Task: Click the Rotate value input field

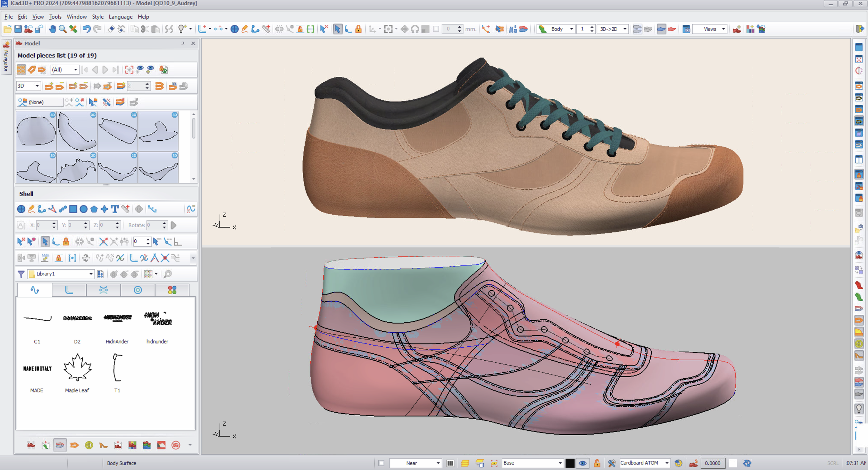Action: pos(153,225)
